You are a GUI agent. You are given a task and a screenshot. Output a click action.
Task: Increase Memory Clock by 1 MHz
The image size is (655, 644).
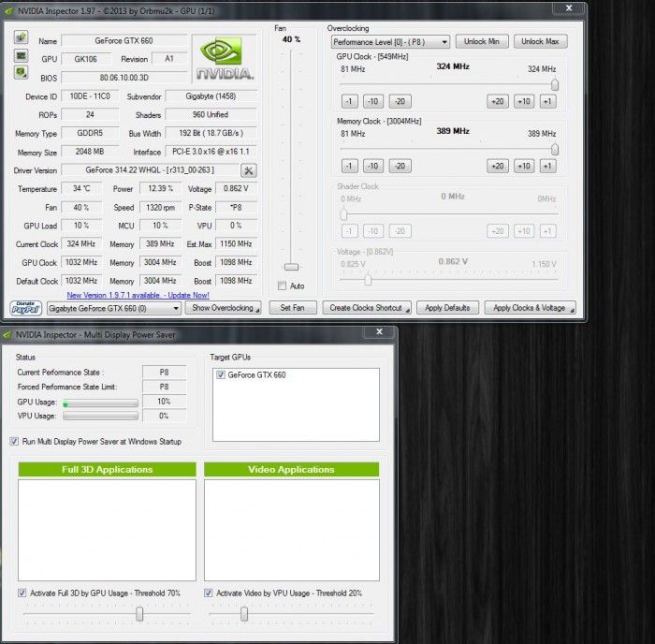tap(547, 166)
